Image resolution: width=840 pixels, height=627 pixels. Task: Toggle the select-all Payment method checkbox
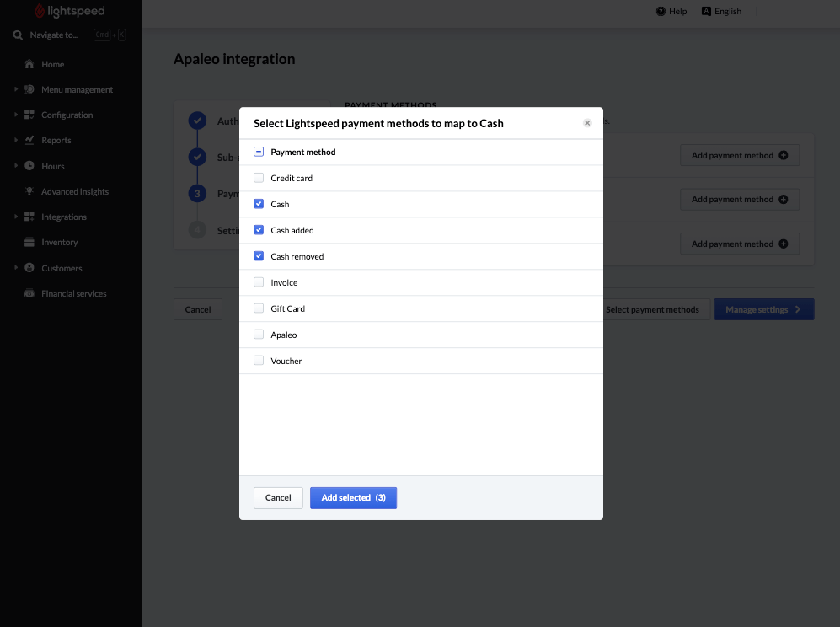[259, 152]
